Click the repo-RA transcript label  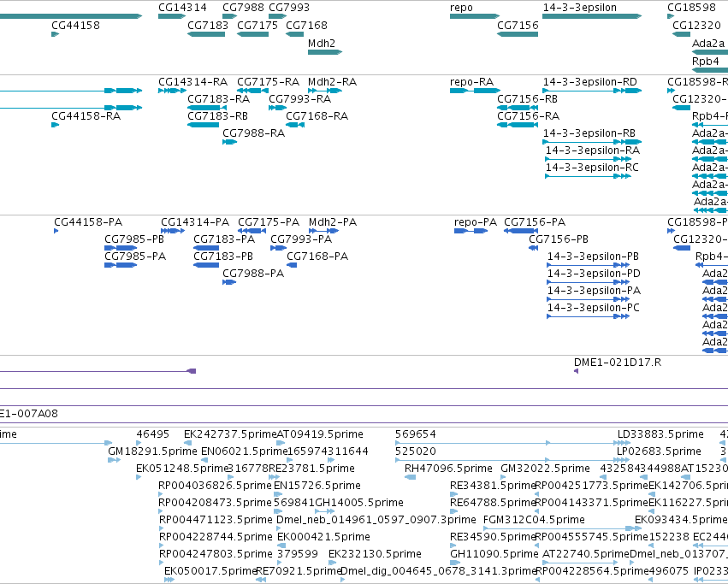pyautogui.click(x=471, y=82)
